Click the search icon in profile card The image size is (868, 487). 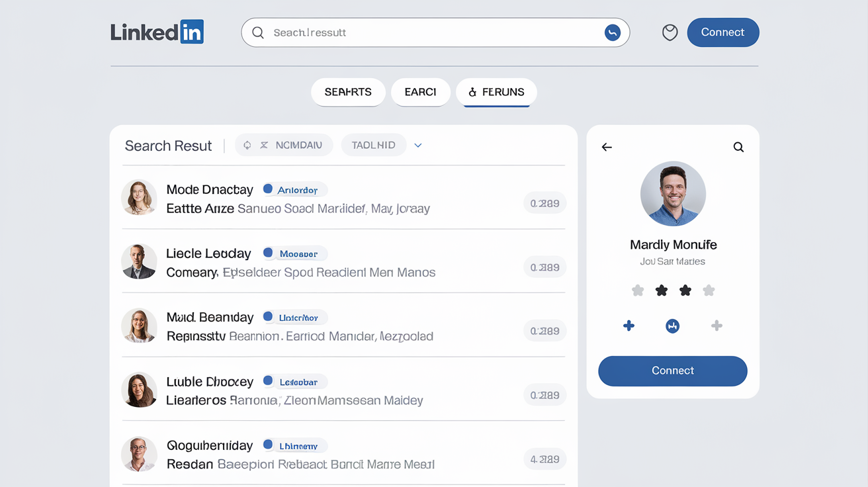click(x=738, y=147)
